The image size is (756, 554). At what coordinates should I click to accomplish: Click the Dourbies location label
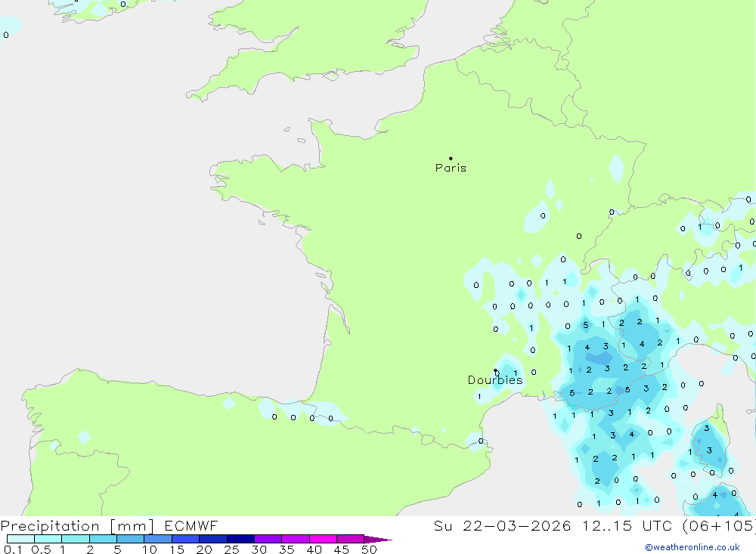click(495, 380)
